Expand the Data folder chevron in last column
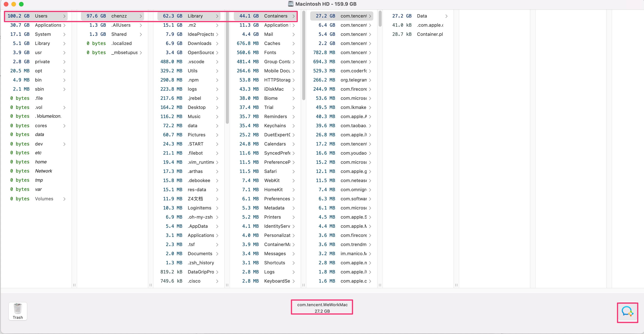The height and width of the screenshot is (334, 644). [x=446, y=16]
